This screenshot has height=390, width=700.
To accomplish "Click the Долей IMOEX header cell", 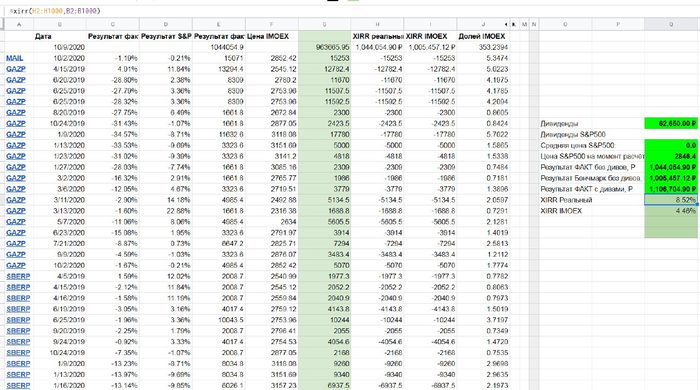I will click(x=483, y=36).
